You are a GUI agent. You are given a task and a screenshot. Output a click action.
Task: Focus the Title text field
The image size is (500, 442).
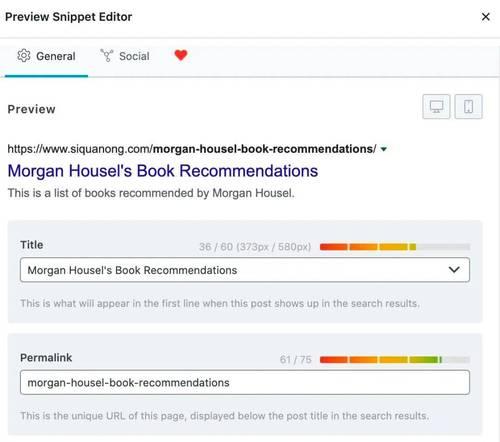point(245,270)
